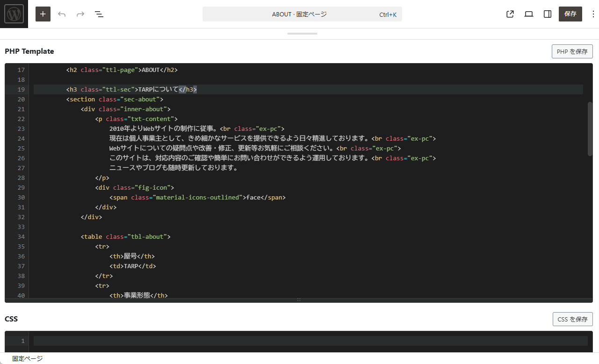This screenshot has width=599, height=364.
Task: Click line number 34 in the gutter
Action: 21,237
